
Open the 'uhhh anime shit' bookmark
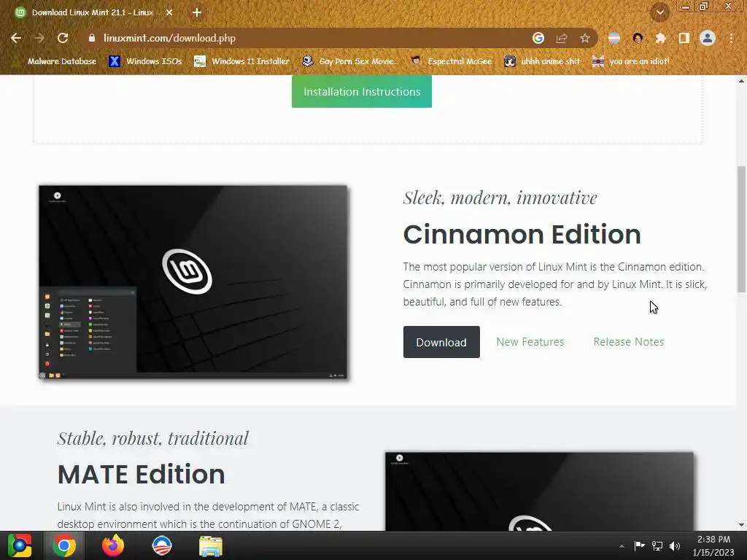[543, 61]
